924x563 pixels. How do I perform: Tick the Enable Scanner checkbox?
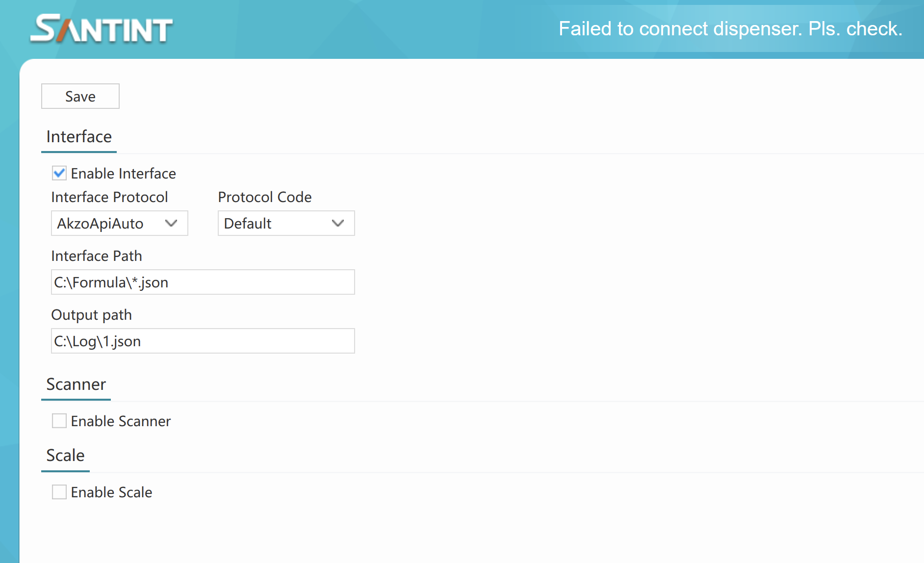(59, 421)
